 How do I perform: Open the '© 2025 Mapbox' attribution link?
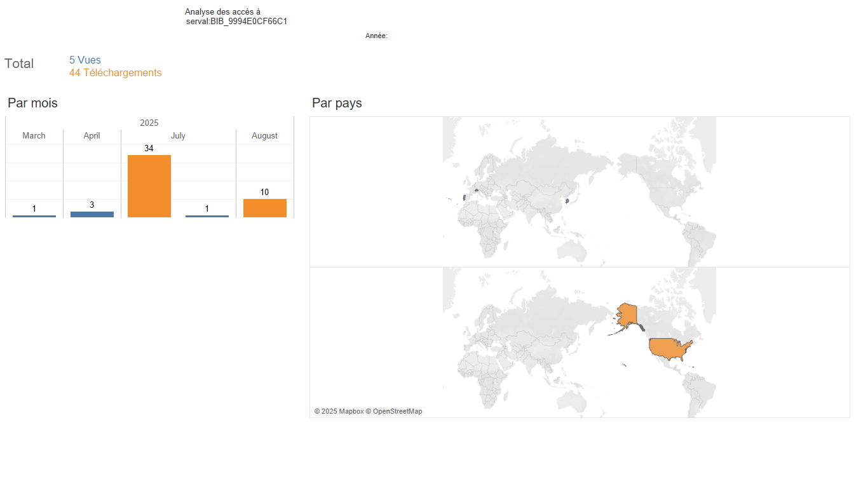tap(339, 412)
